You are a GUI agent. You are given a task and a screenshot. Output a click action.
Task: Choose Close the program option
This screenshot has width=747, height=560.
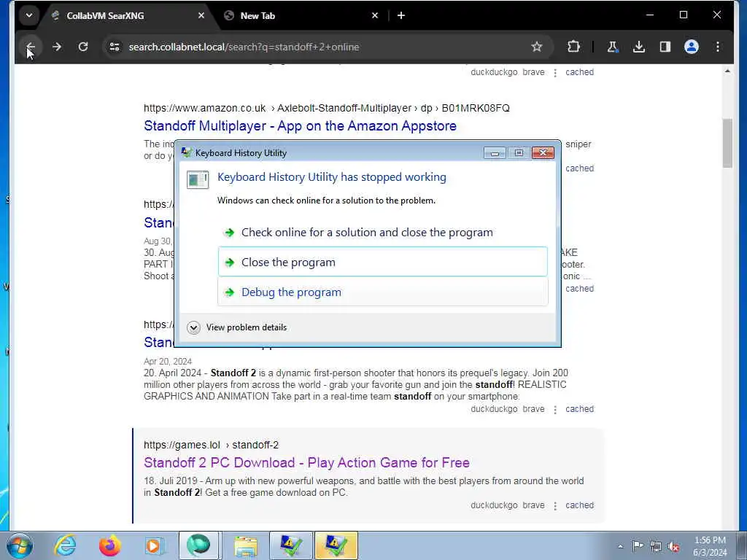coord(382,262)
